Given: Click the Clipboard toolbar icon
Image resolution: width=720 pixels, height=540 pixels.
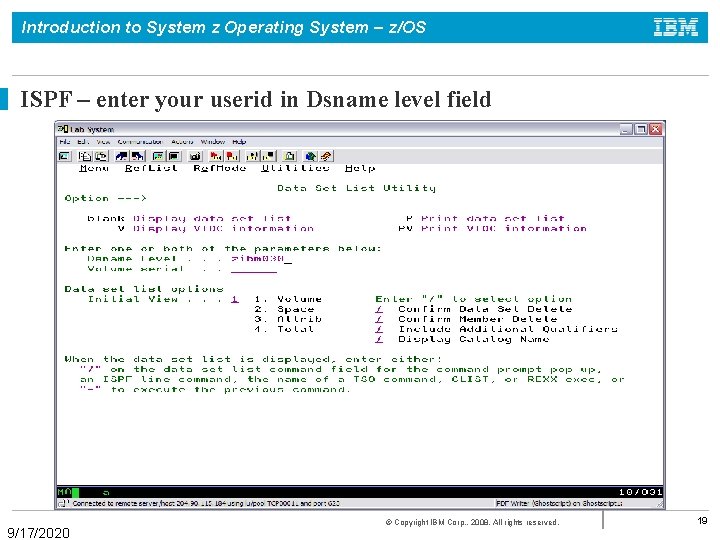Looking at the screenshot, I should pyautogui.click(x=289, y=156).
